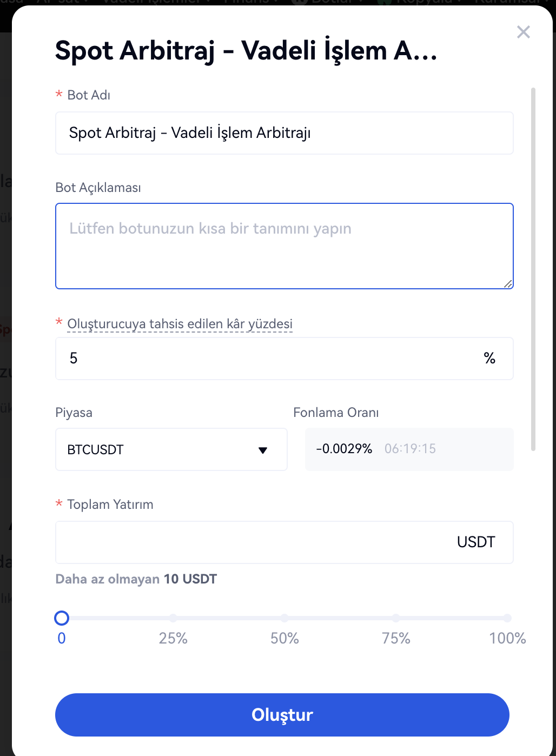Screen dimensions: 556x756
Task: Click the funding countdown timer 06:19:15
Action: pyautogui.click(x=410, y=449)
